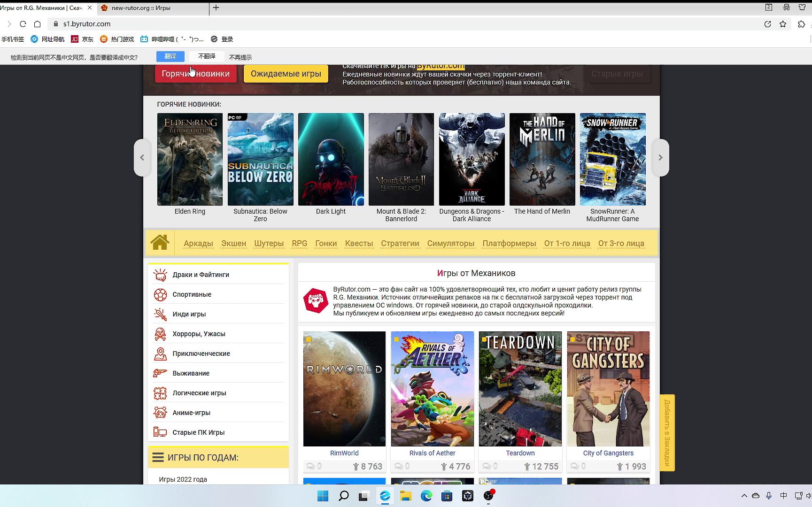The image size is (812, 507).
Task: Open The Hand of Merlin cover
Action: click(542, 159)
